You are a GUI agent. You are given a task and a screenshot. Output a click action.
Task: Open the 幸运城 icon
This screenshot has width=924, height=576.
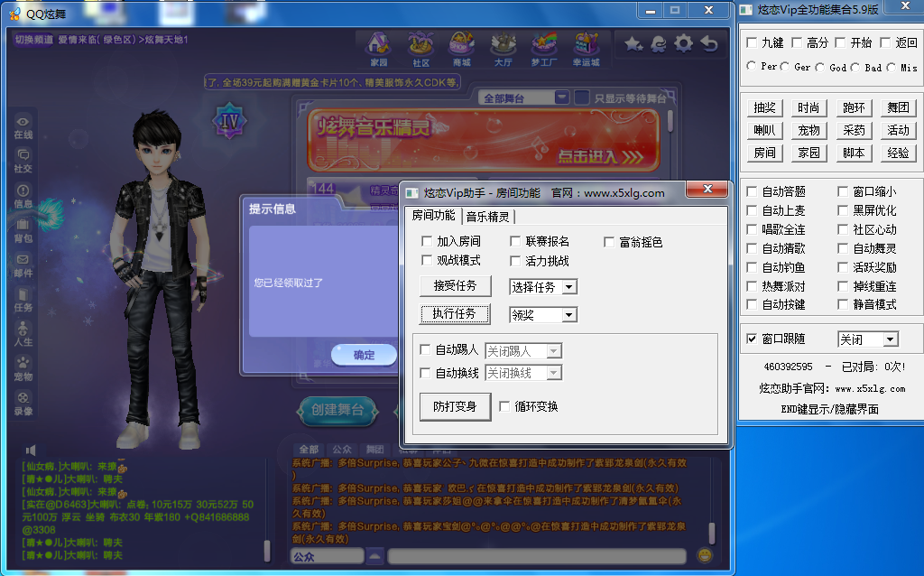(x=587, y=50)
